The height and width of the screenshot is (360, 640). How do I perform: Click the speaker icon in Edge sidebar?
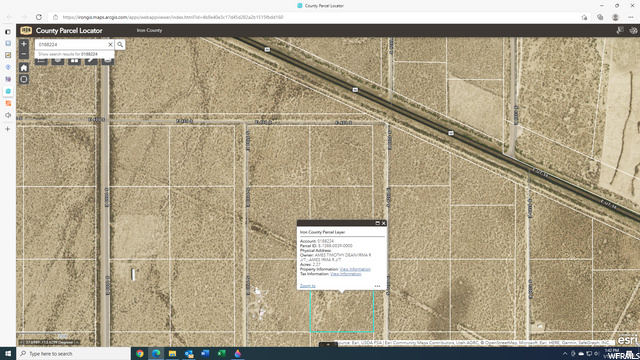click(x=8, y=116)
